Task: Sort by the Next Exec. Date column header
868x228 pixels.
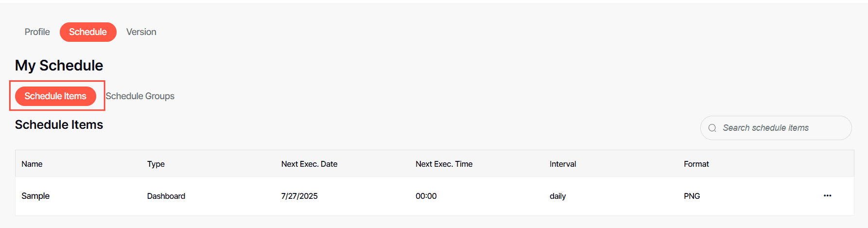Action: click(x=309, y=164)
